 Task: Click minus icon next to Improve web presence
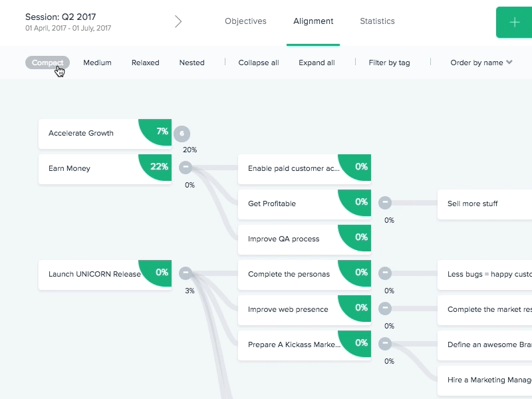point(385,308)
